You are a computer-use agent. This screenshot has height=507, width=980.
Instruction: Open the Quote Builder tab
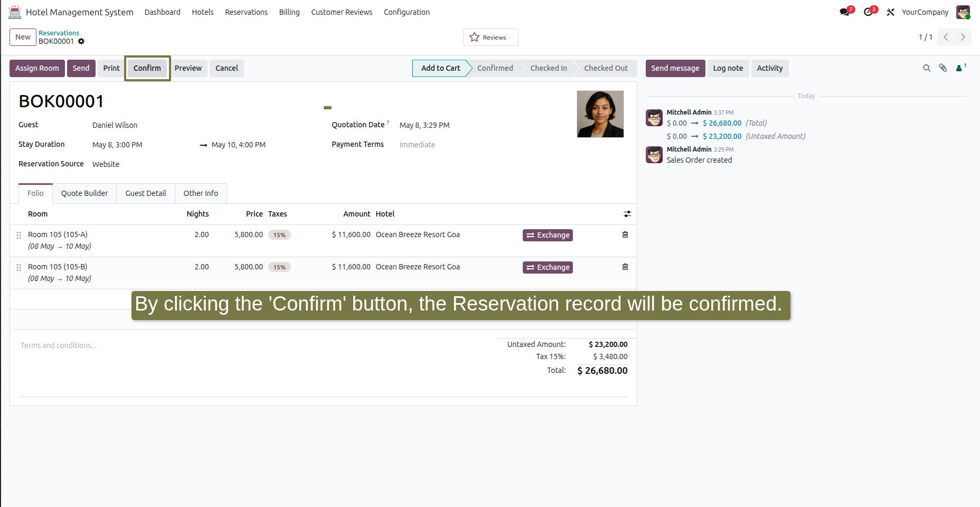coord(84,193)
